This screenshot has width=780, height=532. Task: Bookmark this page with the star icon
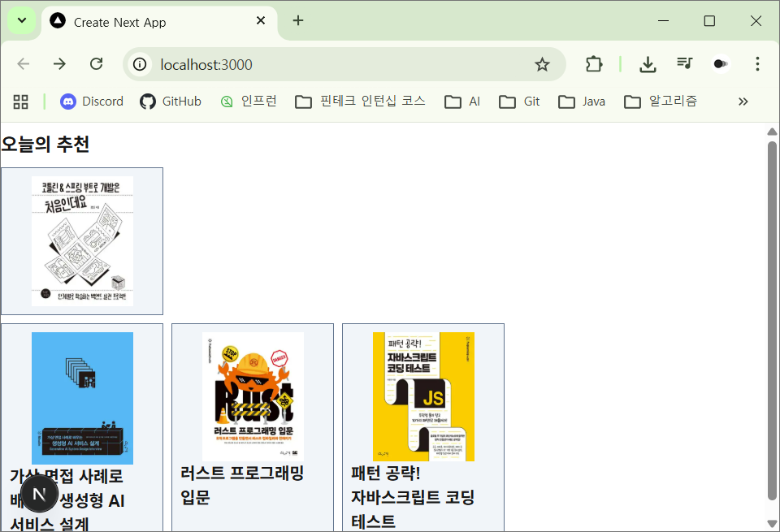pyautogui.click(x=542, y=64)
